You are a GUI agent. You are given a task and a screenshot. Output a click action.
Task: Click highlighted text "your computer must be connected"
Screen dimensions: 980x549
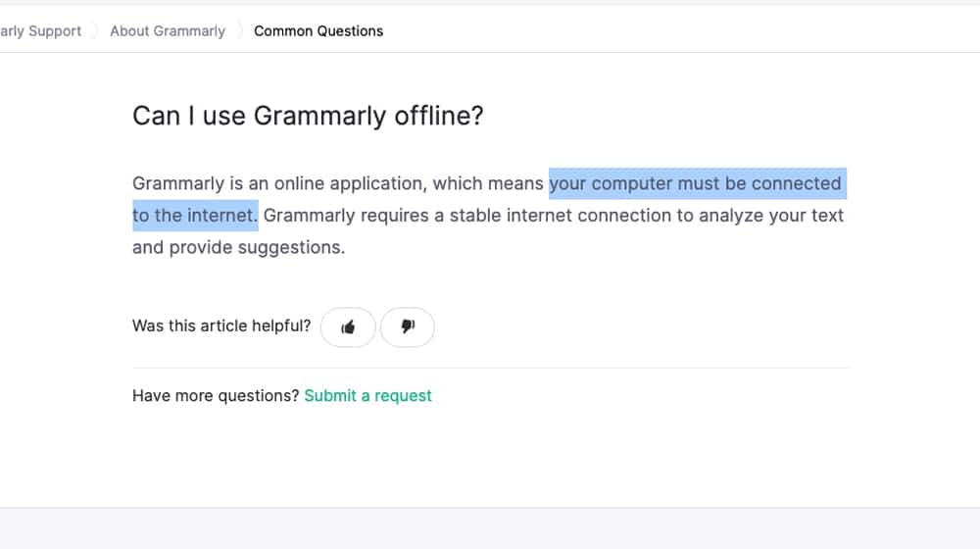click(x=695, y=183)
